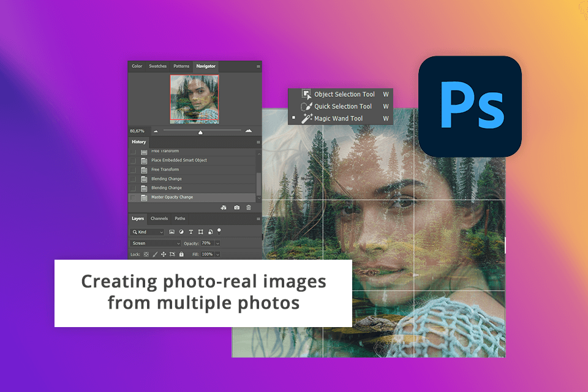
Task: Click the Layers tab
Action: click(138, 218)
